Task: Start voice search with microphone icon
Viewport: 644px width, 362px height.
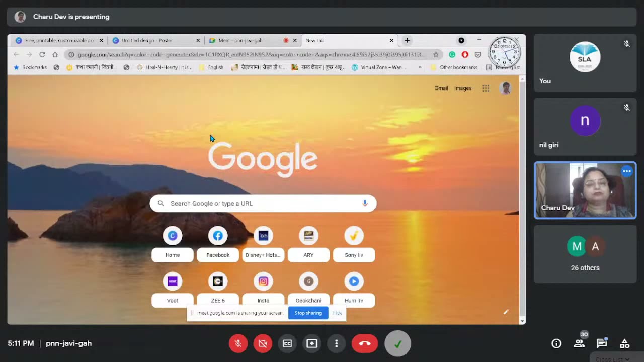Action: tap(365, 203)
